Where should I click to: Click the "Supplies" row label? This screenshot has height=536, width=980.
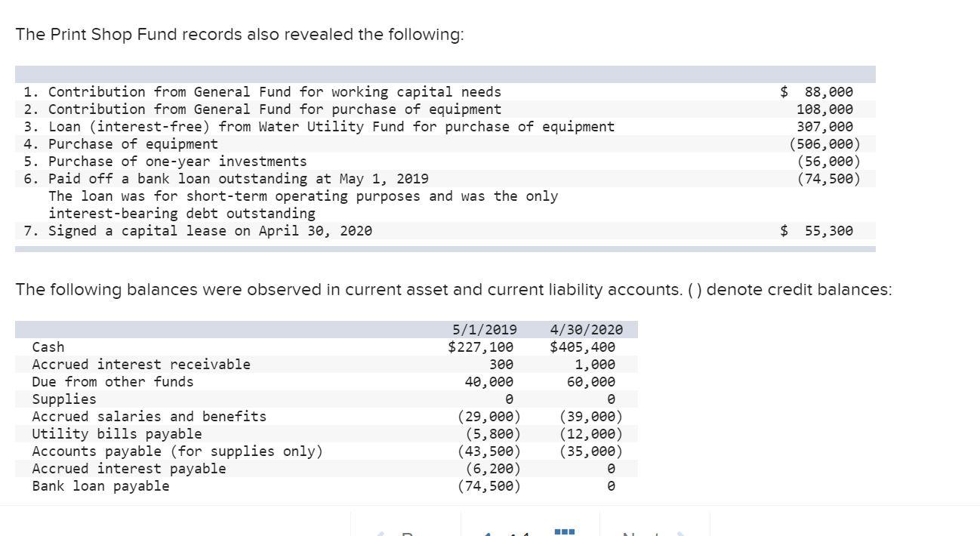[64, 399]
